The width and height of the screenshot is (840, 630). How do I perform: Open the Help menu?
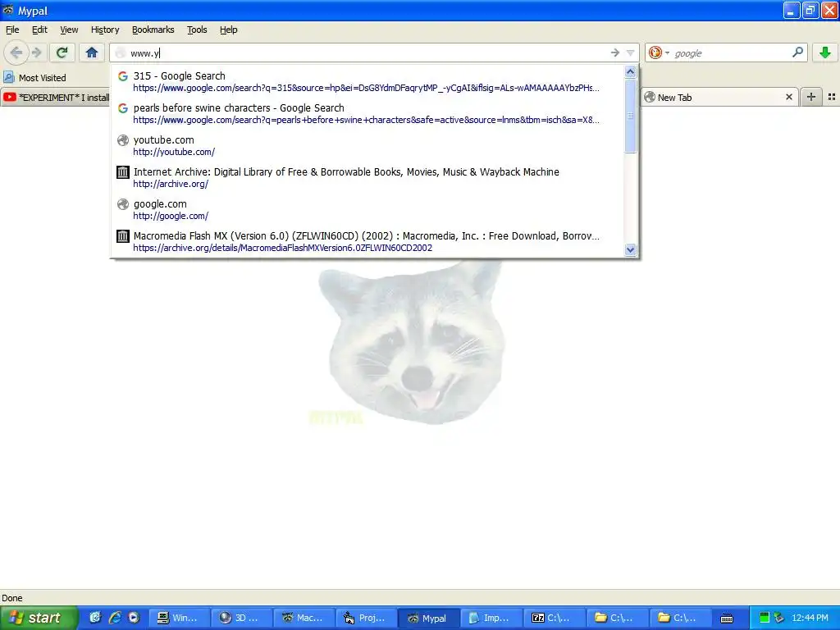pos(229,30)
